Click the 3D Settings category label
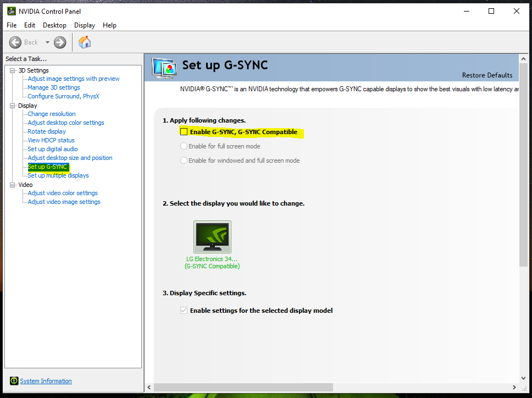 click(34, 70)
